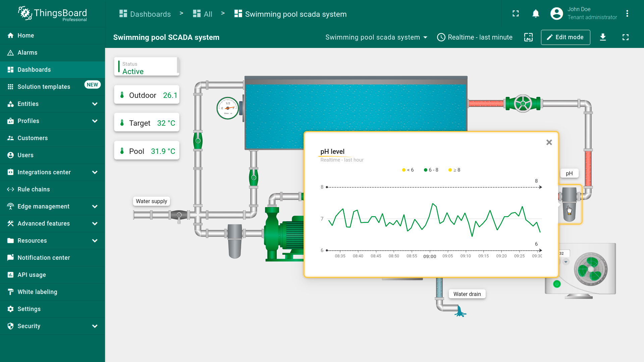The image size is (644, 362).
Task: Open Realtime - last minute time window
Action: tap(475, 37)
